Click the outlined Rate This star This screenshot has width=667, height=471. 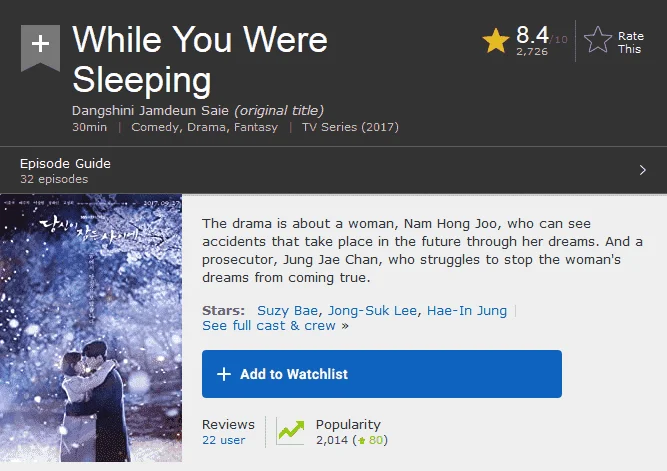pyautogui.click(x=598, y=40)
